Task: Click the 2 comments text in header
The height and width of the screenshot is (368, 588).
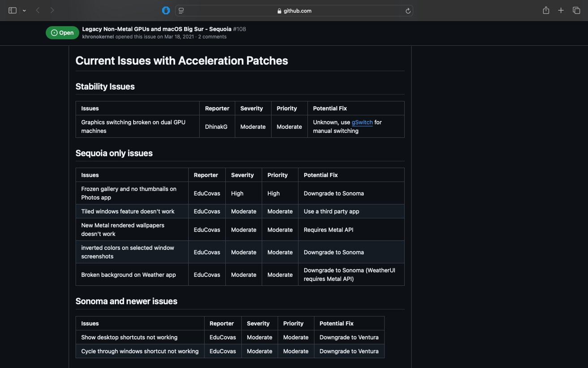Action: (212, 37)
